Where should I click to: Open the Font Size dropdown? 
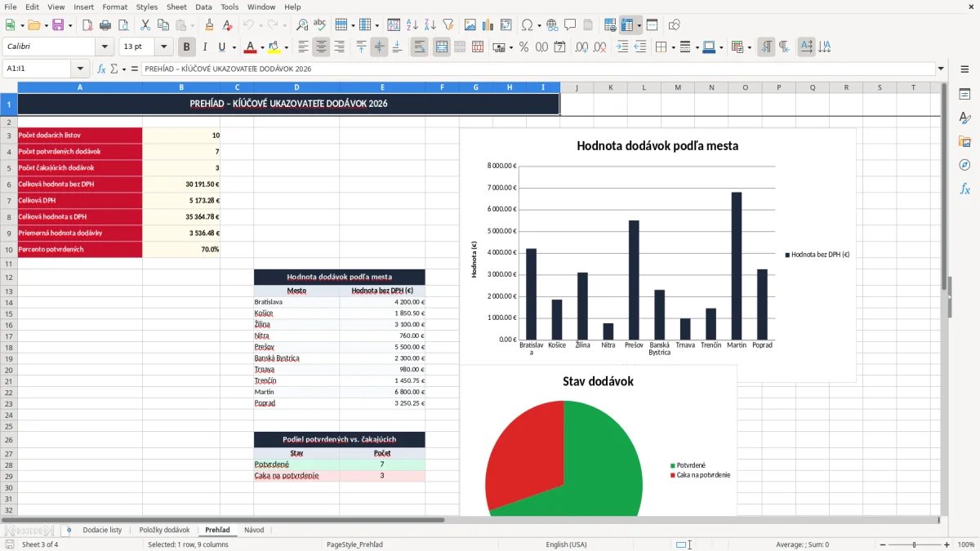(x=163, y=47)
